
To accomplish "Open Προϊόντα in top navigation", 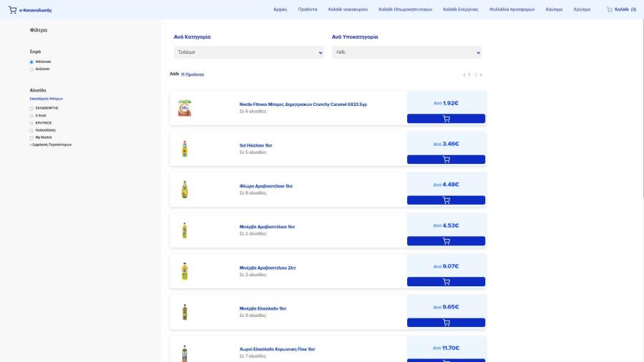I will click(x=308, y=9).
